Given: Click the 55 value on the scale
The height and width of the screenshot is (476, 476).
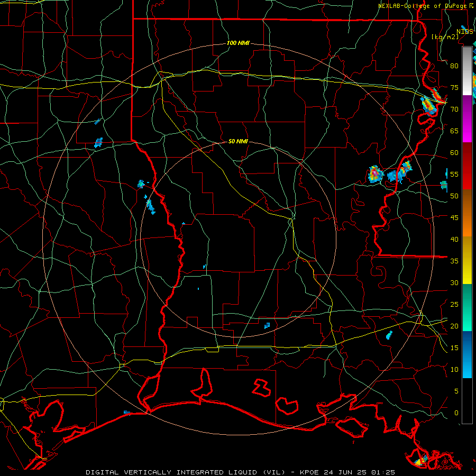Looking at the screenshot, I should coord(454,174).
